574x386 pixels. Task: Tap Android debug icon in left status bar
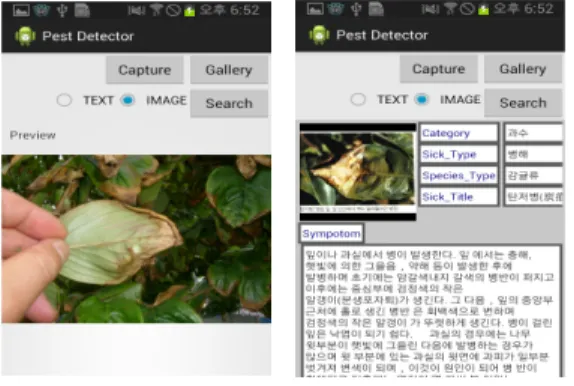[42, 11]
